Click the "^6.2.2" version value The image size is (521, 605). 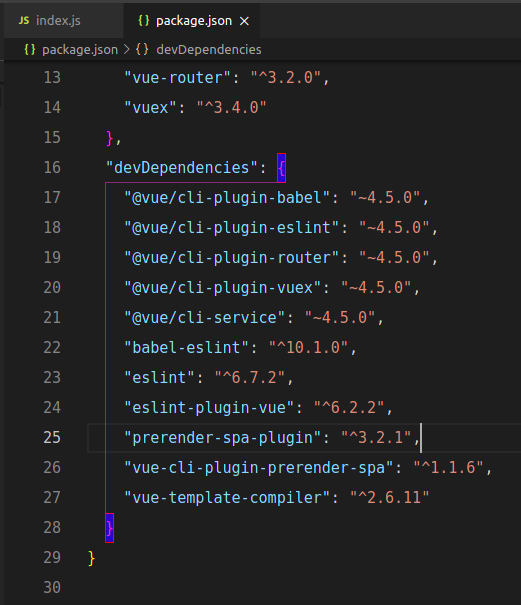[x=349, y=407]
